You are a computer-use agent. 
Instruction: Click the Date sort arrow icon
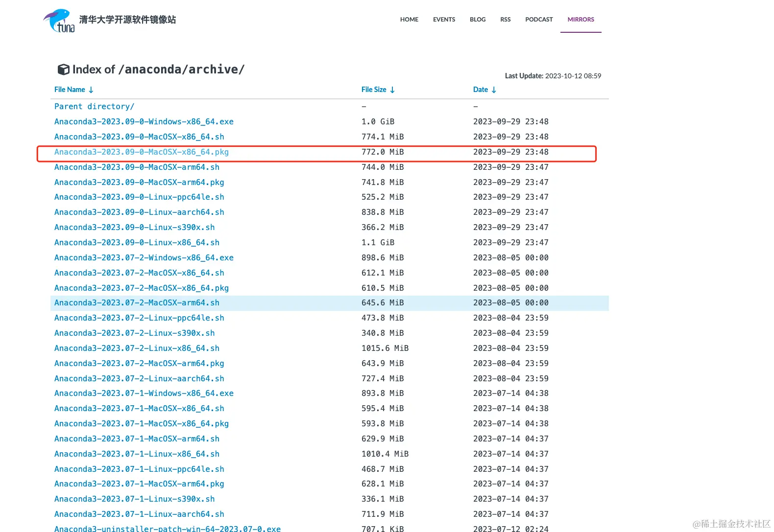point(494,90)
